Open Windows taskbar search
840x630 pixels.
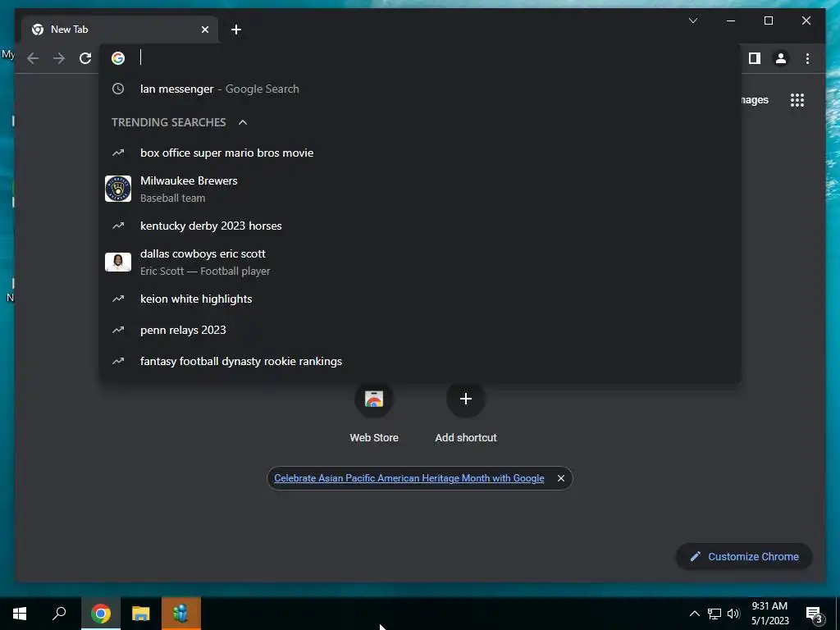59,614
